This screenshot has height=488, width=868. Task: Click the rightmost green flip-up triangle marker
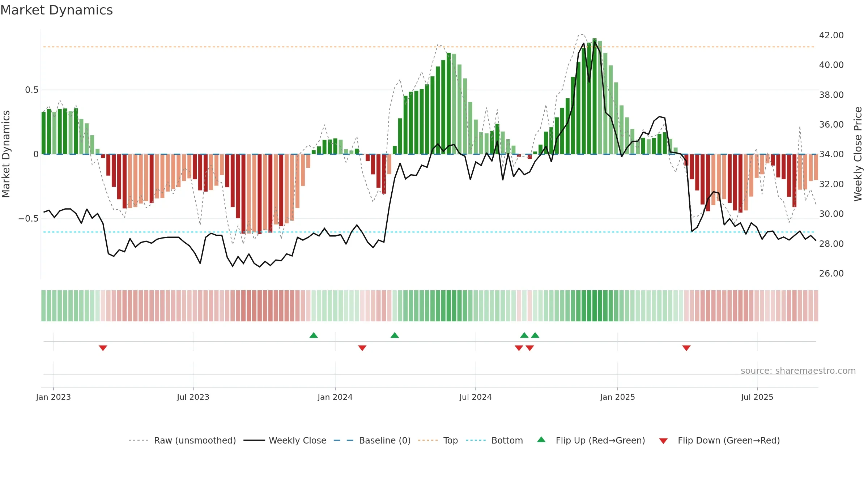535,335
